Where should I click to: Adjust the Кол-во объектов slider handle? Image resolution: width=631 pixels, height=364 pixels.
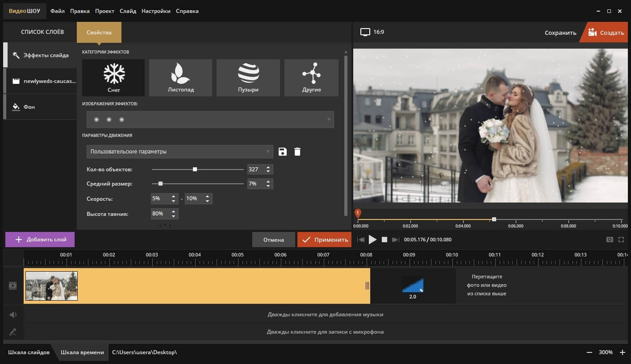tap(195, 170)
